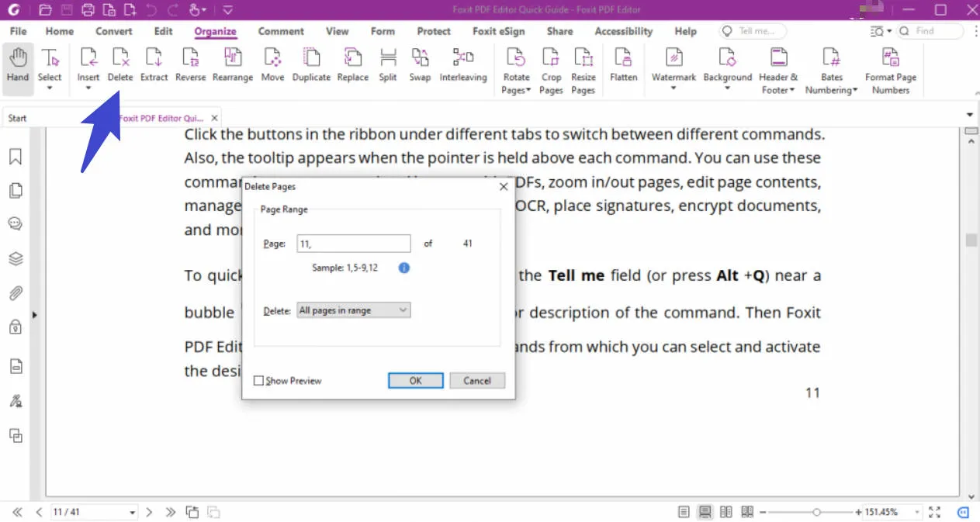
Task: Adjust the zoom level slider
Action: click(817, 512)
